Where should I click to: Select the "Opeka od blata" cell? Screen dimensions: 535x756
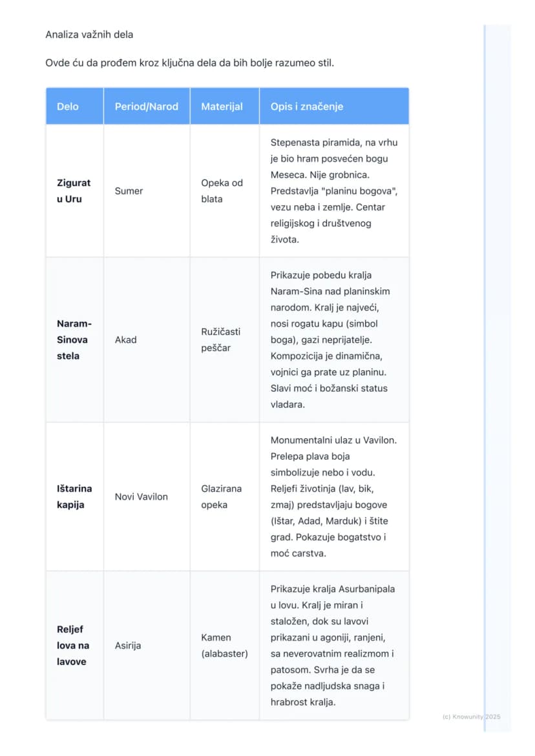point(224,191)
